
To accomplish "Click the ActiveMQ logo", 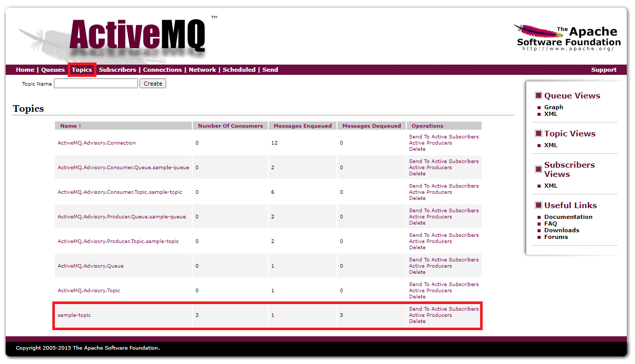I will pos(137,36).
